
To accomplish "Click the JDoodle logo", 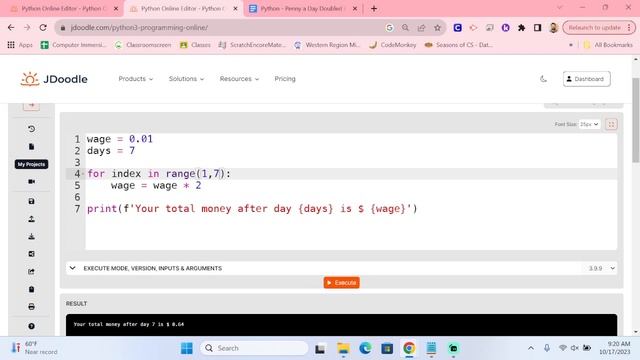I will click(54, 79).
